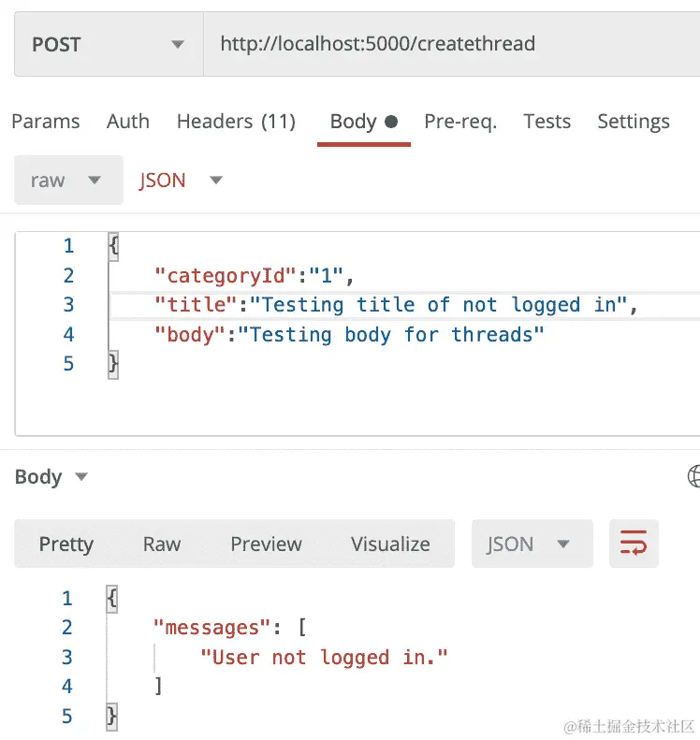Viewport: 700px width, 740px height.
Task: Click the "messages" key in response
Action: click(x=211, y=628)
